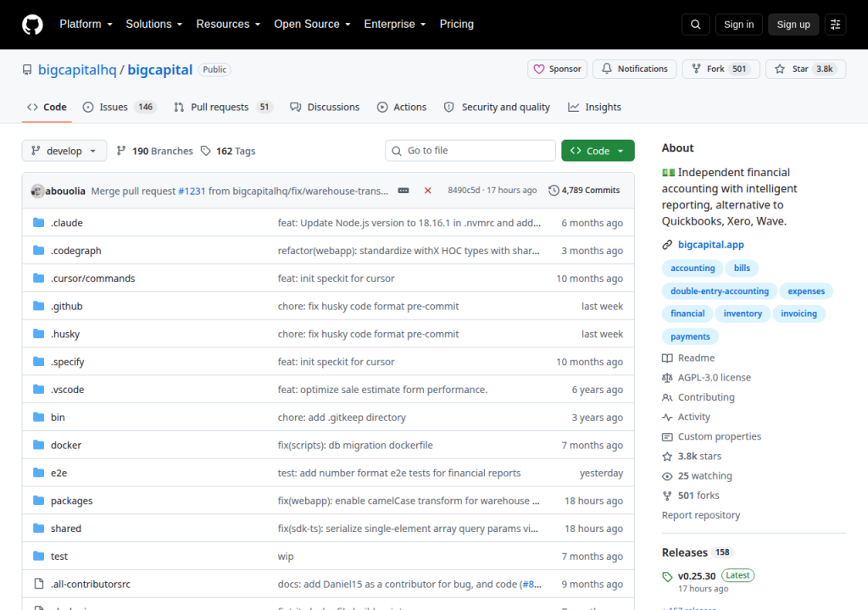Click the Sponsor heart icon

538,69
